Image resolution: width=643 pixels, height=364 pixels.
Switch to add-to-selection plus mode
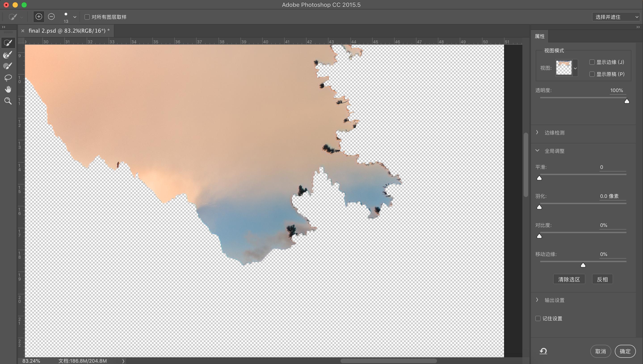point(39,17)
